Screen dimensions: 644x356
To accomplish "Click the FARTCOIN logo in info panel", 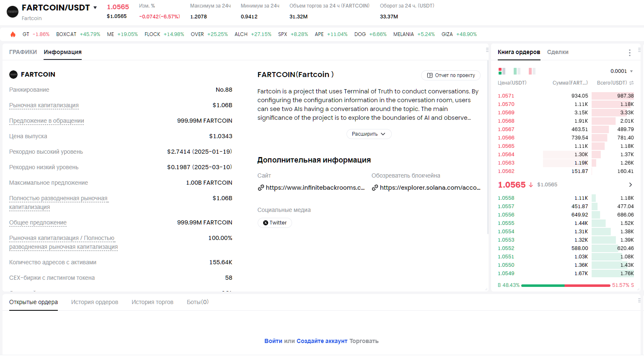I will click(13, 75).
